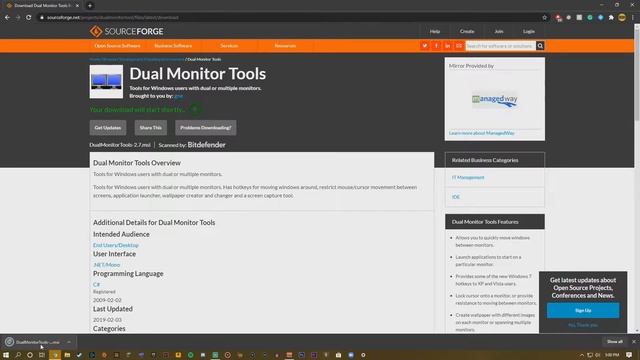This screenshot has height=360, width=640.
Task: Open the Open Source Software menu
Action: pyautogui.click(x=117, y=46)
